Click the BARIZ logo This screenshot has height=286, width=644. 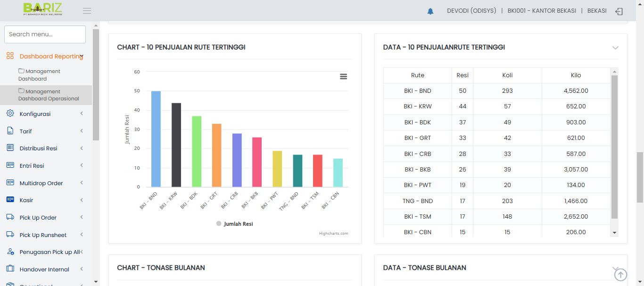tap(42, 9)
